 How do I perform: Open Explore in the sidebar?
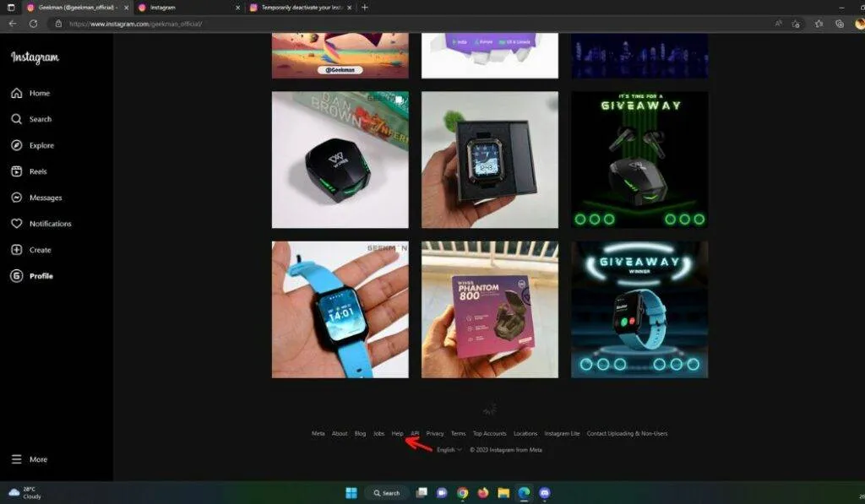click(x=33, y=145)
